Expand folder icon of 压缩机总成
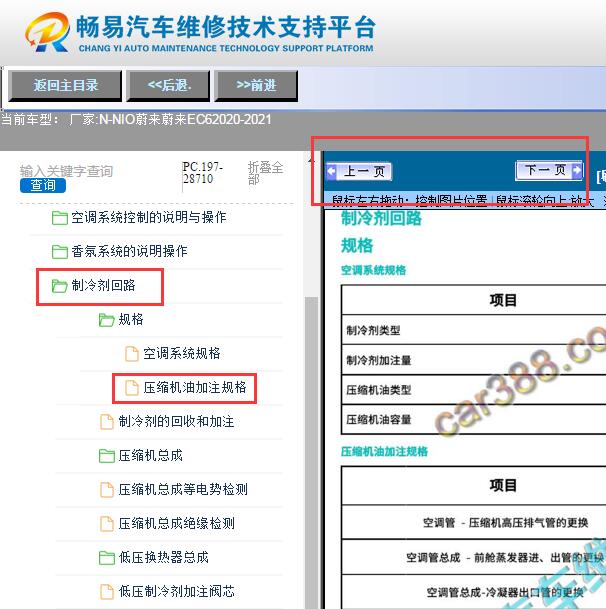Screen dimensions: 606x609 (106, 456)
